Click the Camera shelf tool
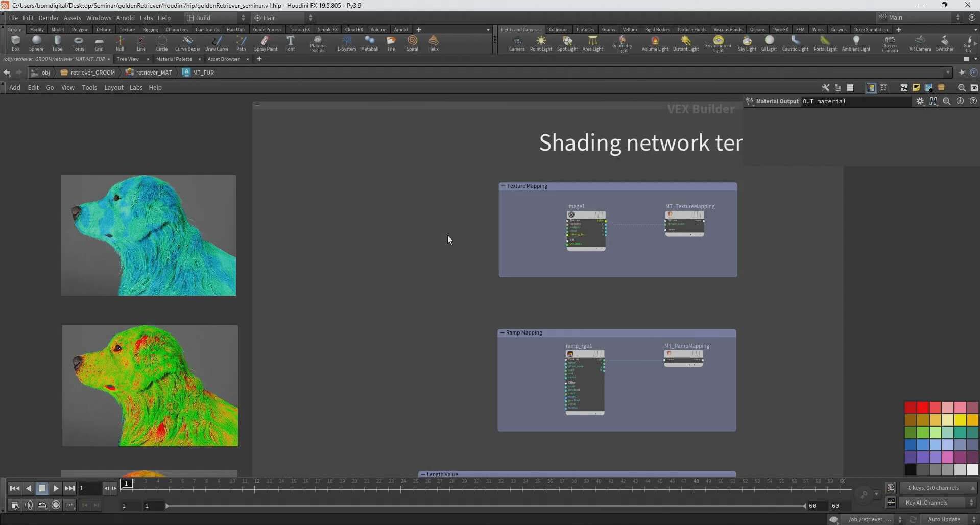Image resolution: width=980 pixels, height=525 pixels. pos(517,43)
